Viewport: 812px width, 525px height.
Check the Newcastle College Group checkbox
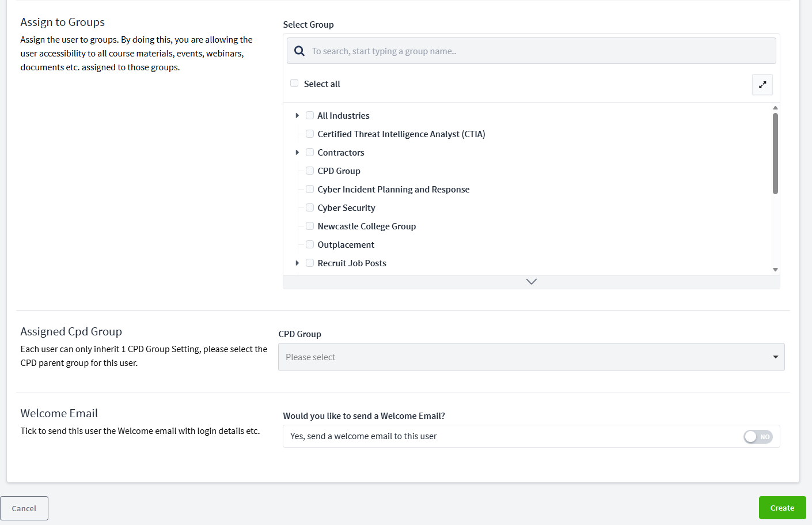[310, 226]
